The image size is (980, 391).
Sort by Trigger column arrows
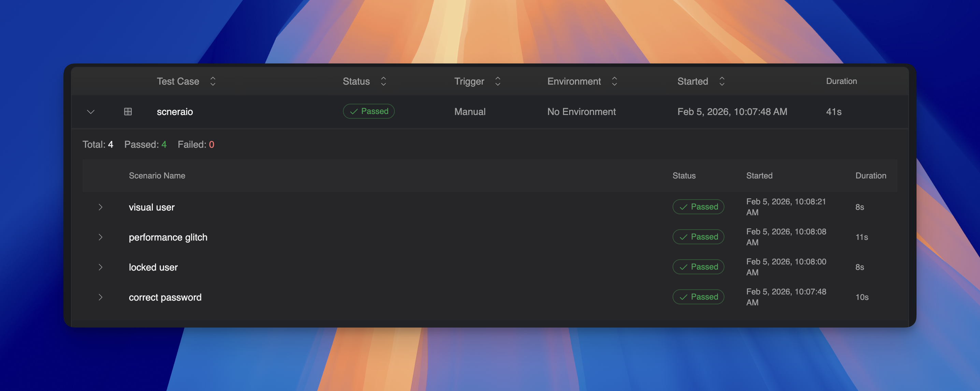pos(497,82)
